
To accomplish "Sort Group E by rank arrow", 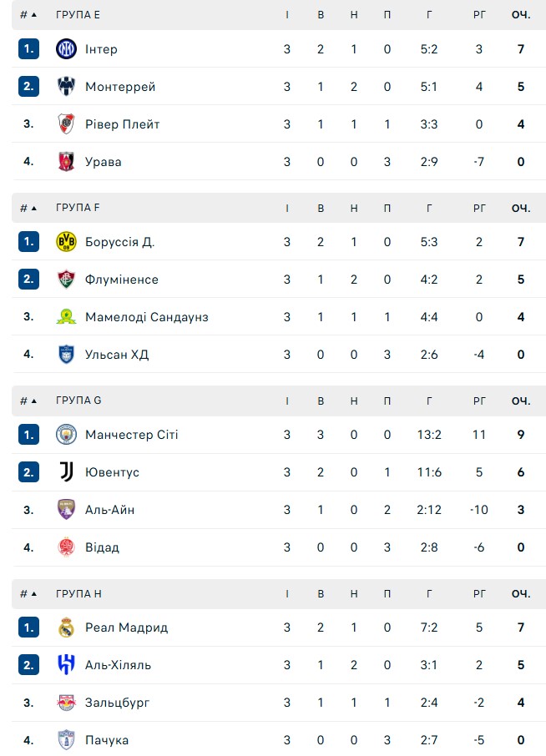I will pyautogui.click(x=28, y=15).
